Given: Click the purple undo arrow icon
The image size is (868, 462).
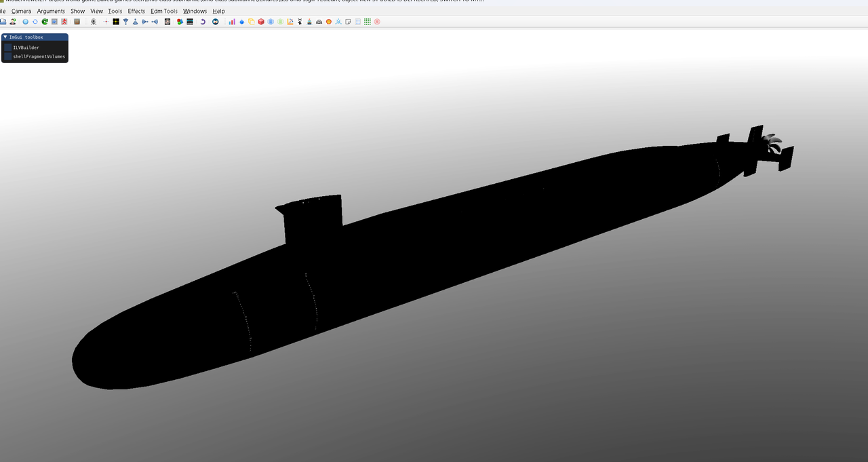Looking at the screenshot, I should [203, 22].
